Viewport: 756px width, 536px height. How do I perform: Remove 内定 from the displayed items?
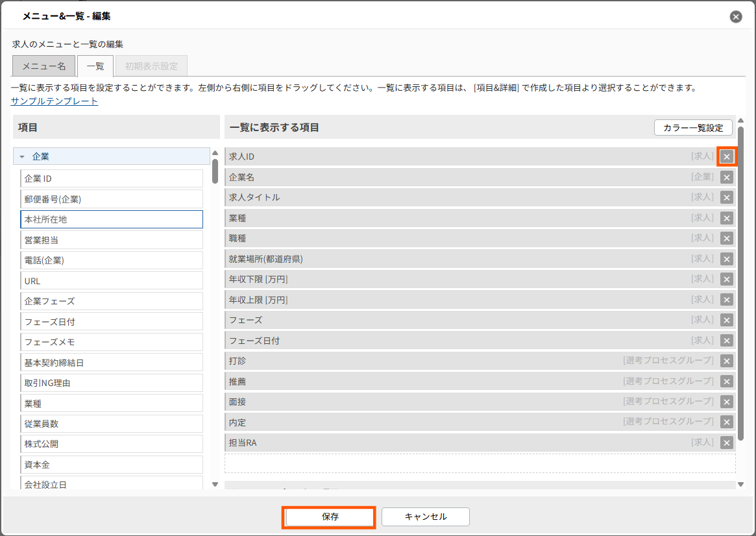(x=727, y=422)
